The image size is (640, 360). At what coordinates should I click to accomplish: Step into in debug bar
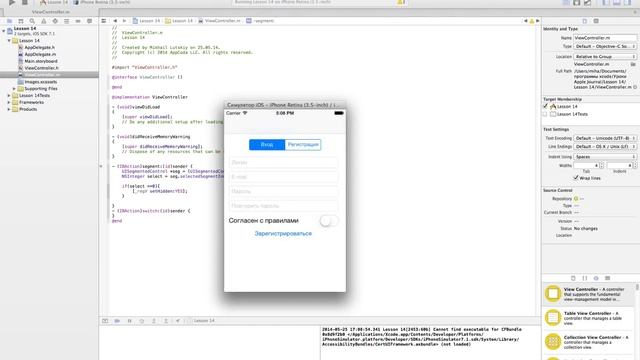point(154,321)
